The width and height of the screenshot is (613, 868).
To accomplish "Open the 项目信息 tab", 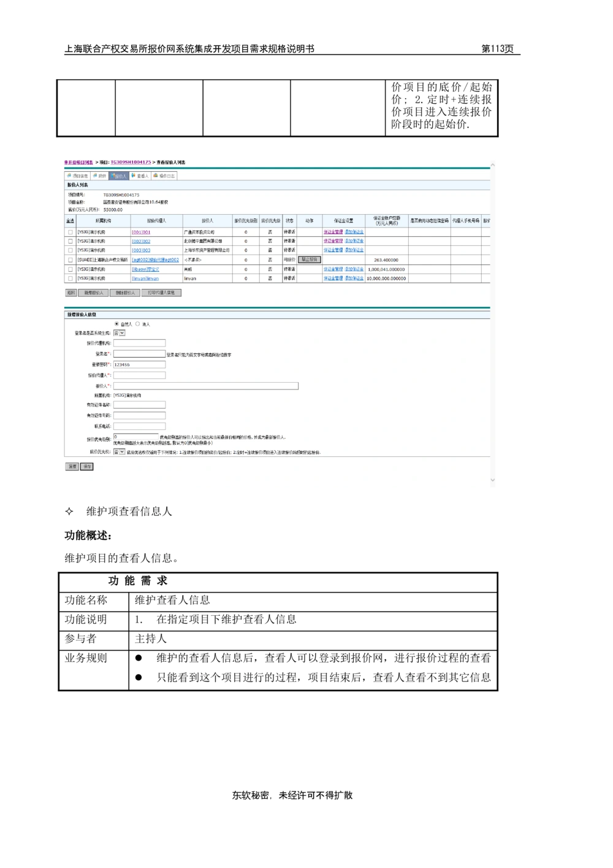I will click(77, 176).
